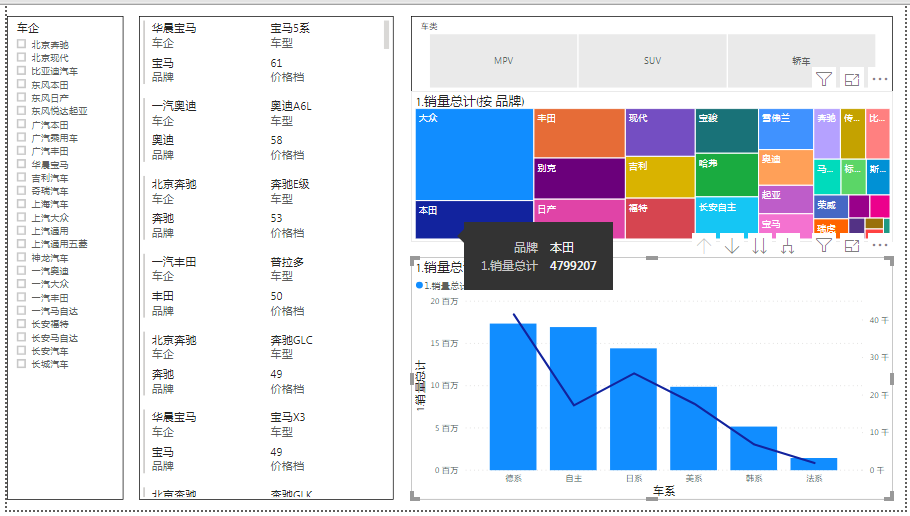The image size is (910, 516).
Task: Click the 车系 axis title
Action: [663, 491]
